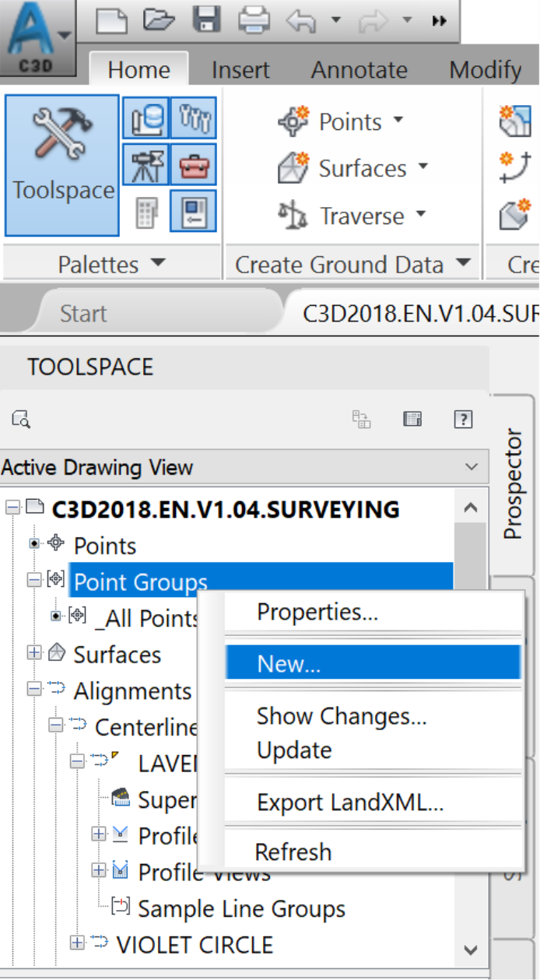Screen dimensions: 540x980
Task: Switch to the Annotate ribbon tab
Action: (x=359, y=69)
